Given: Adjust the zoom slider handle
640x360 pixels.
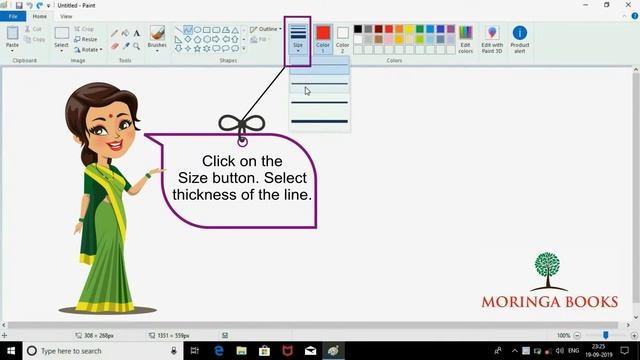Looking at the screenshot, I should point(606,335).
